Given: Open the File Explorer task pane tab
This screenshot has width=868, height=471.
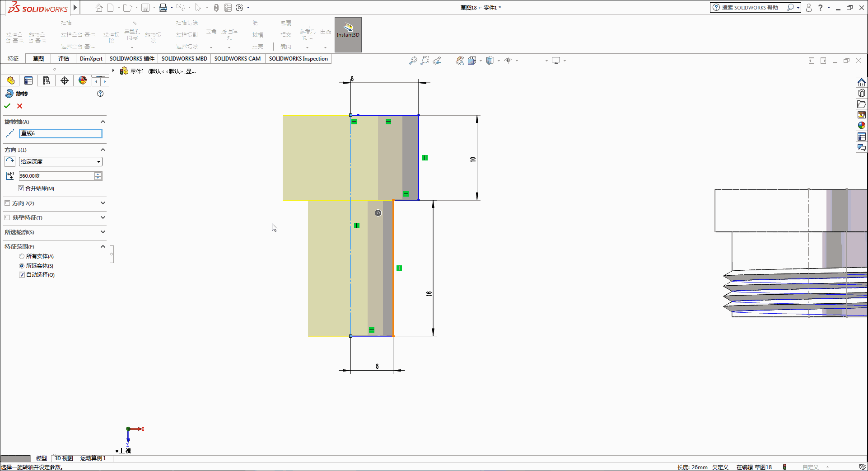Looking at the screenshot, I should pyautogui.click(x=862, y=104).
